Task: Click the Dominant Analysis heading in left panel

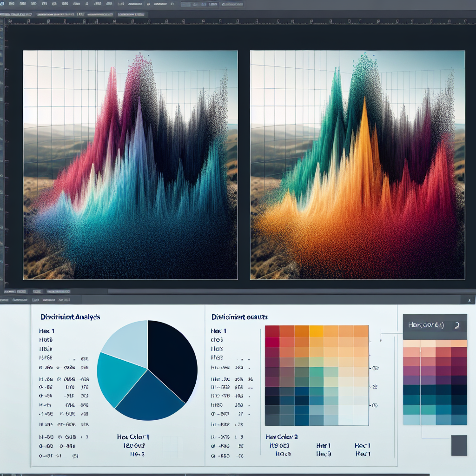Action: [70, 317]
